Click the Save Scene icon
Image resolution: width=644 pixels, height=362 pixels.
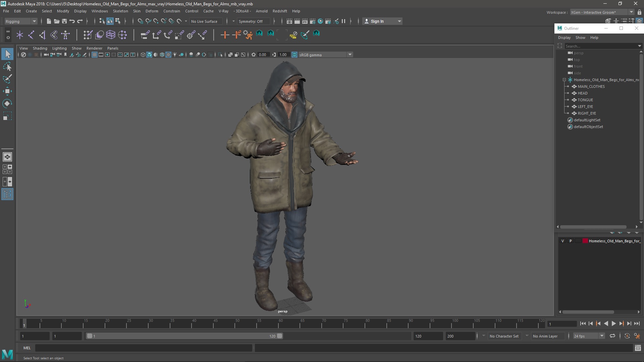pos(64,21)
